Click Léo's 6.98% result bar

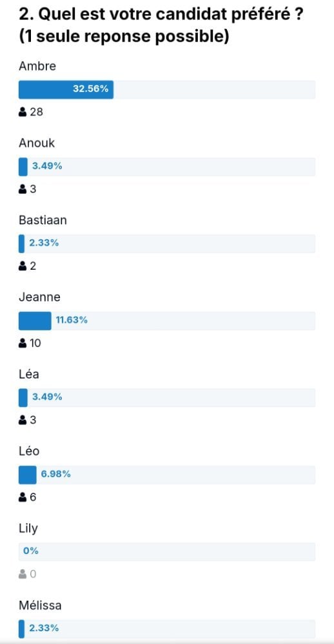[x=167, y=475]
